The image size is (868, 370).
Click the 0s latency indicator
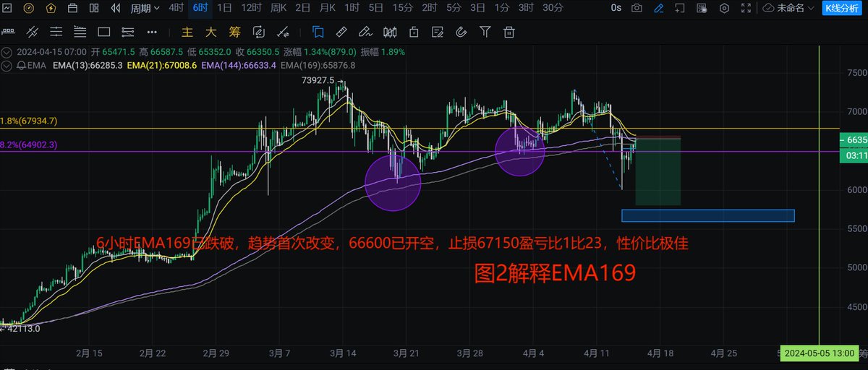pos(616,9)
